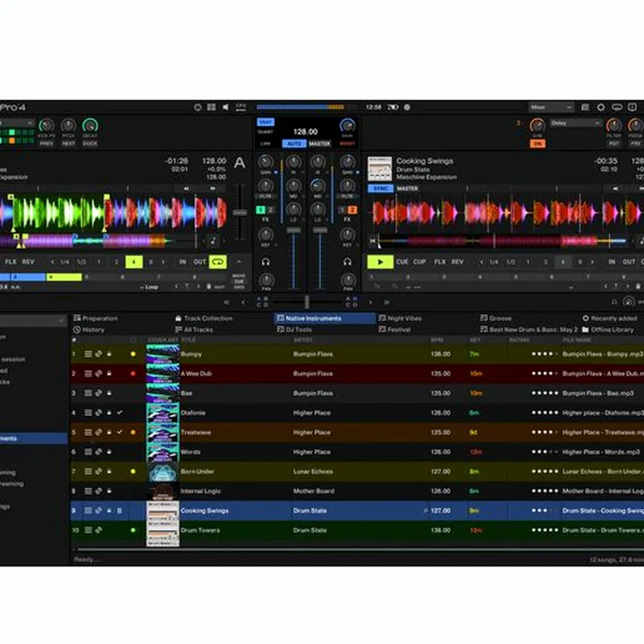Toggle FX assign 1 on deck A channel
This screenshot has width=644, height=644.
click(260, 210)
